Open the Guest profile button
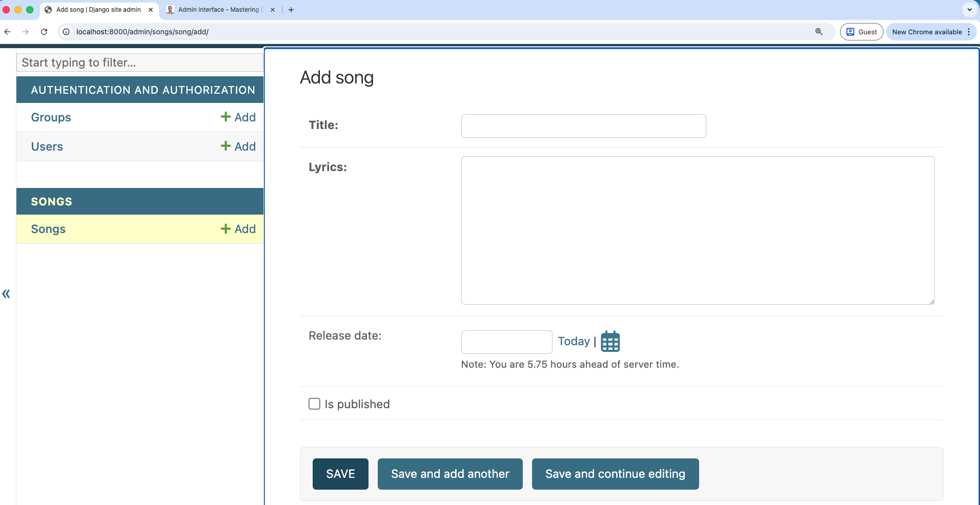Screen dimensions: 980x505 [x=862, y=32]
